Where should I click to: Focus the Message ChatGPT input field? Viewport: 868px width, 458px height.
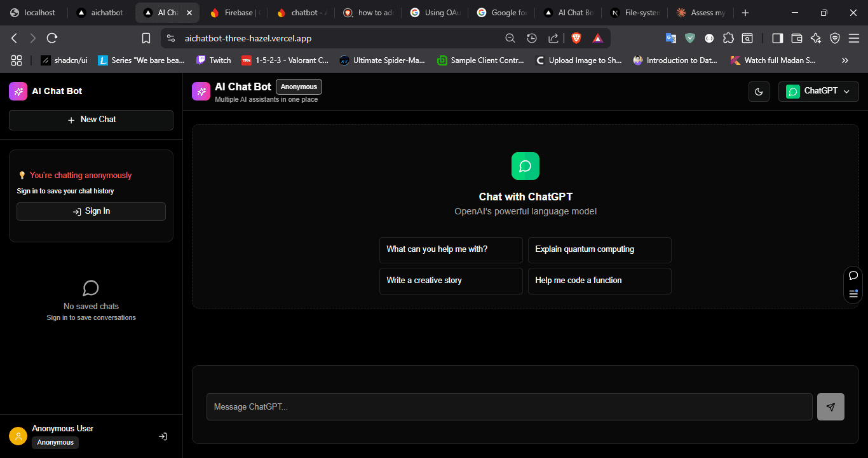(510, 407)
